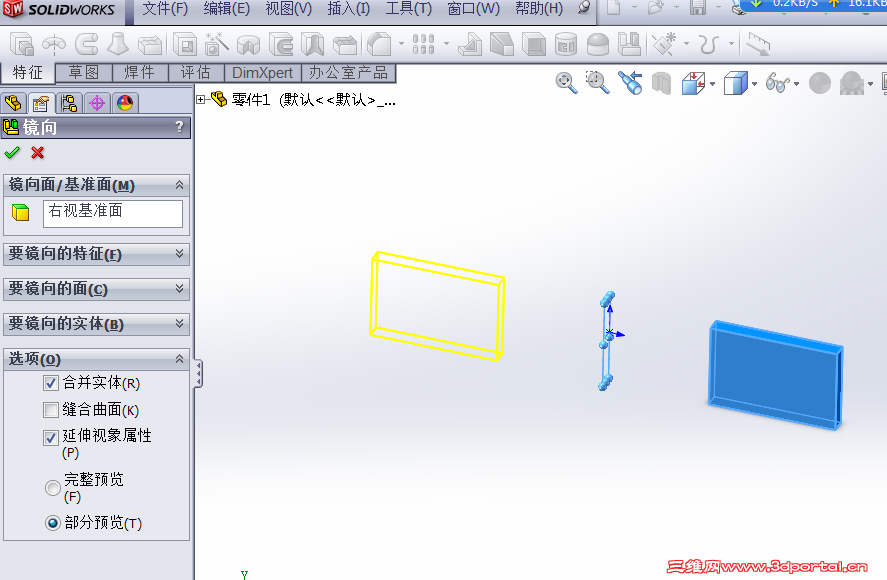Click the View Orientation cube icon

point(693,83)
